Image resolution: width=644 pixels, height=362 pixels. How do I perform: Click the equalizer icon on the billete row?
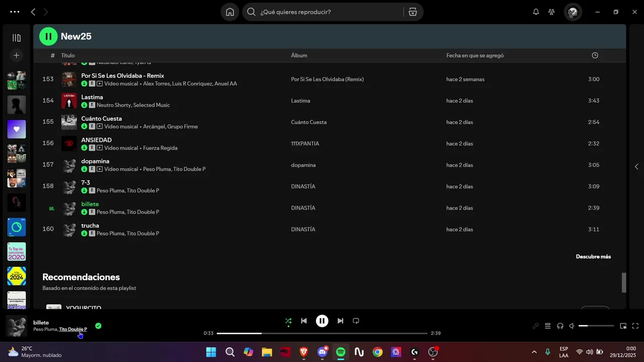[x=52, y=208]
